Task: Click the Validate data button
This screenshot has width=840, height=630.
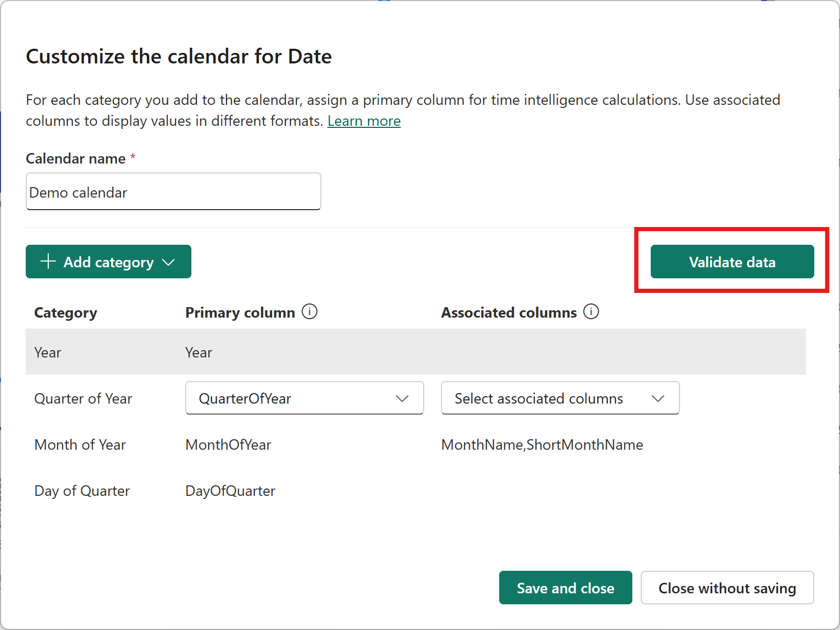Action: [732, 262]
